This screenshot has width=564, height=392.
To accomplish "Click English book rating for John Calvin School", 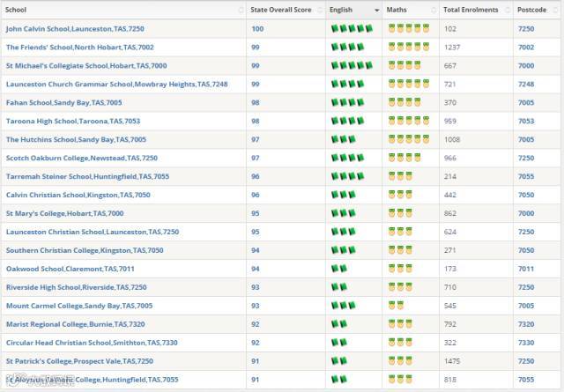I will (x=352, y=28).
